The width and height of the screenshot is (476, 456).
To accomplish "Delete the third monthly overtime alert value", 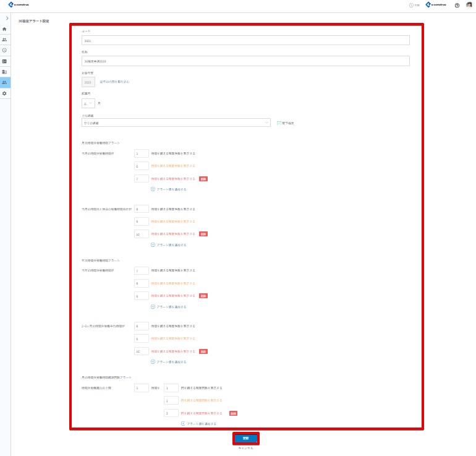I will [203, 179].
